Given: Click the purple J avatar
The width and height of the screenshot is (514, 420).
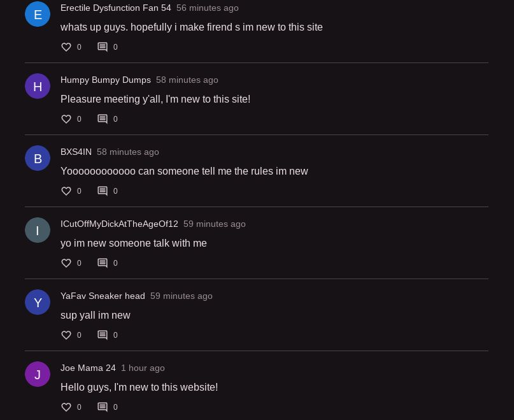Looking at the screenshot, I should tap(38, 374).
